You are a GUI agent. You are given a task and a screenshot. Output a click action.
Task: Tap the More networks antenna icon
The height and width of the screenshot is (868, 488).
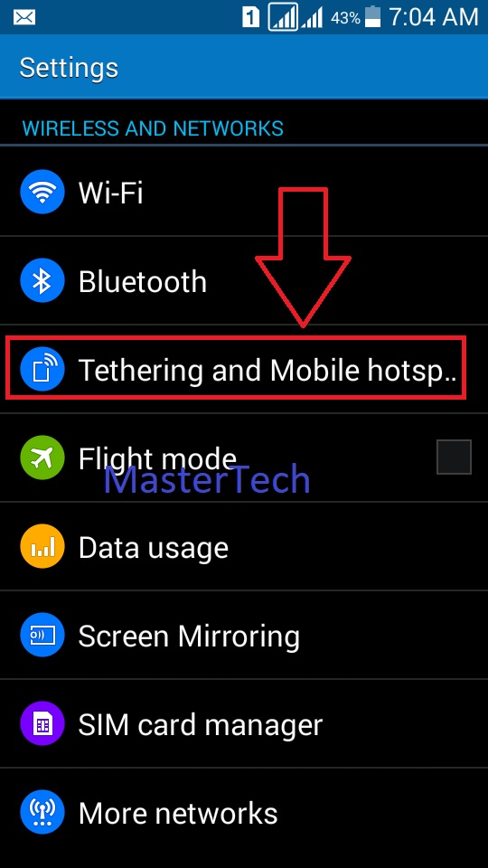click(x=42, y=813)
